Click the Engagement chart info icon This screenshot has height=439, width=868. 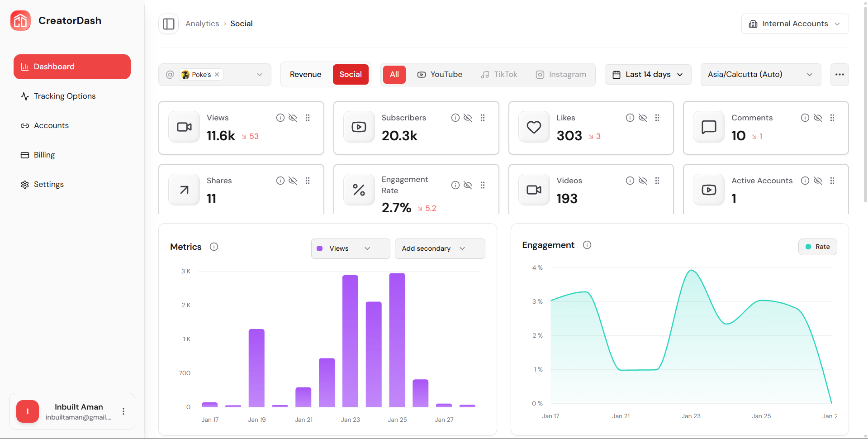[587, 245]
